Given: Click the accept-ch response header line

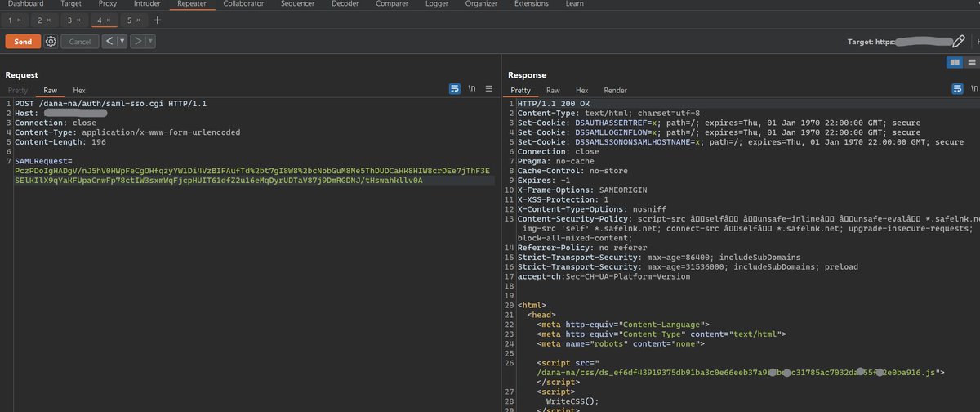Looking at the screenshot, I should [x=604, y=276].
